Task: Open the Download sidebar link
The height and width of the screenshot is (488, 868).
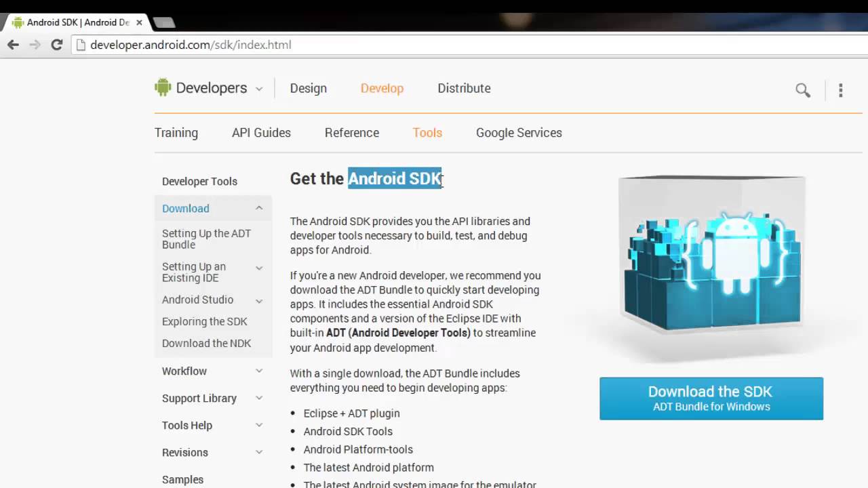Action: click(186, 208)
